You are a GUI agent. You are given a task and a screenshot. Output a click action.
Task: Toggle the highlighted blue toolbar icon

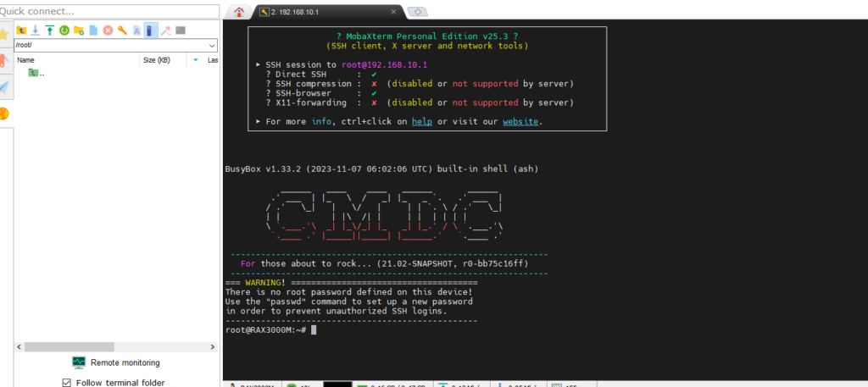click(x=151, y=30)
